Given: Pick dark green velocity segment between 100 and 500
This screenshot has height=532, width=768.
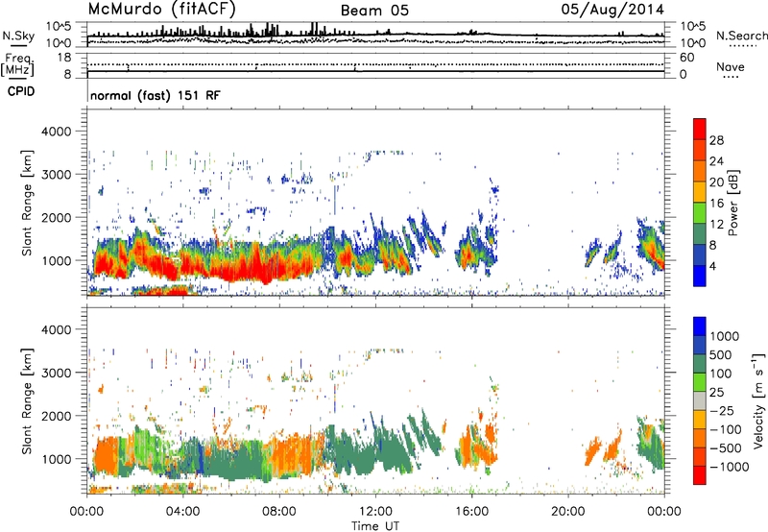Looking at the screenshot, I should click(700, 364).
